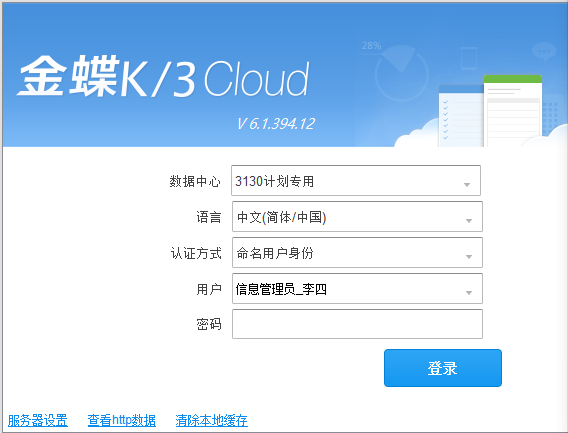Screen dimensions: 568x433
Task: Open the 语言 dropdown arrow
Action: coord(469,220)
